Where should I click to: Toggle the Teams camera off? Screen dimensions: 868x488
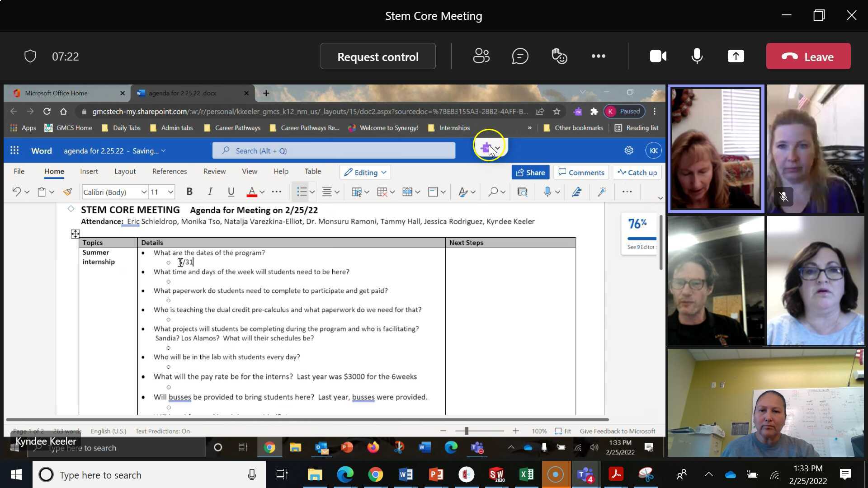pos(658,56)
